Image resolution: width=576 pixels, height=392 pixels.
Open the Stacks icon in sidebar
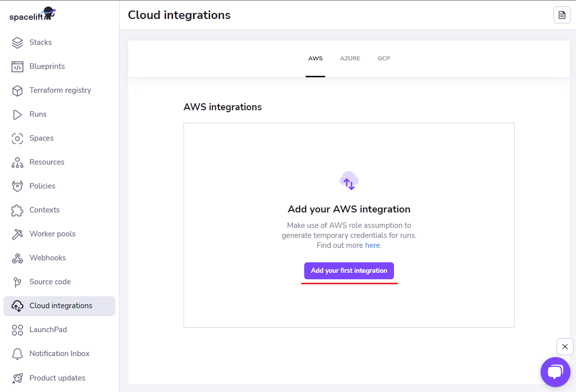(x=17, y=42)
